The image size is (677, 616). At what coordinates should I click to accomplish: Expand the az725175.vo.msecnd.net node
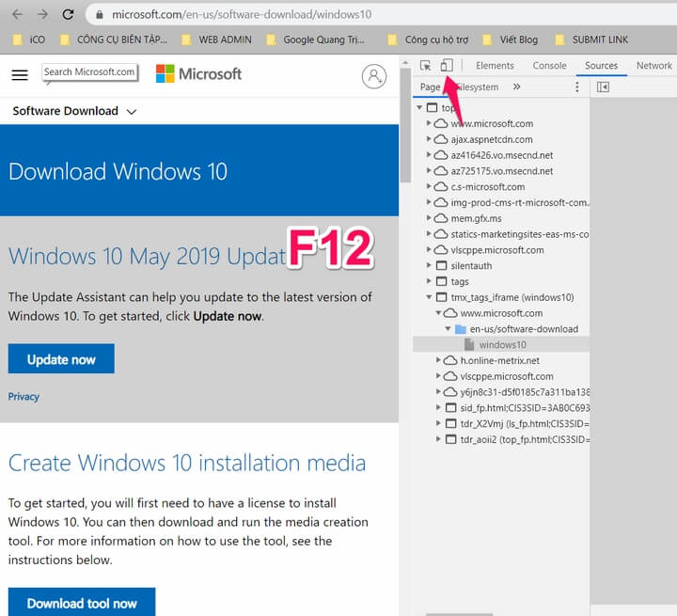(x=429, y=170)
